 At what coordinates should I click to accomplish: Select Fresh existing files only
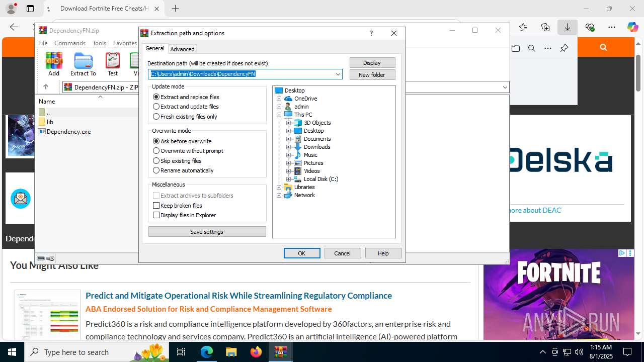point(185,117)
